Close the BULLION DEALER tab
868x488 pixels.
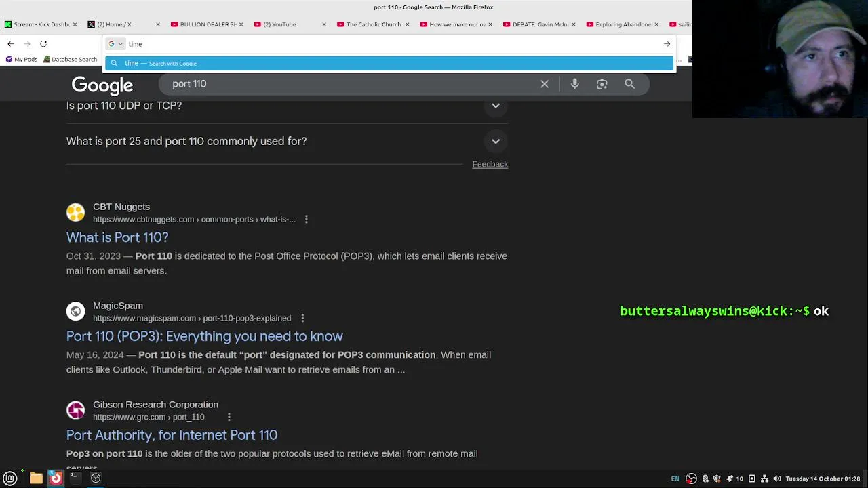241,24
